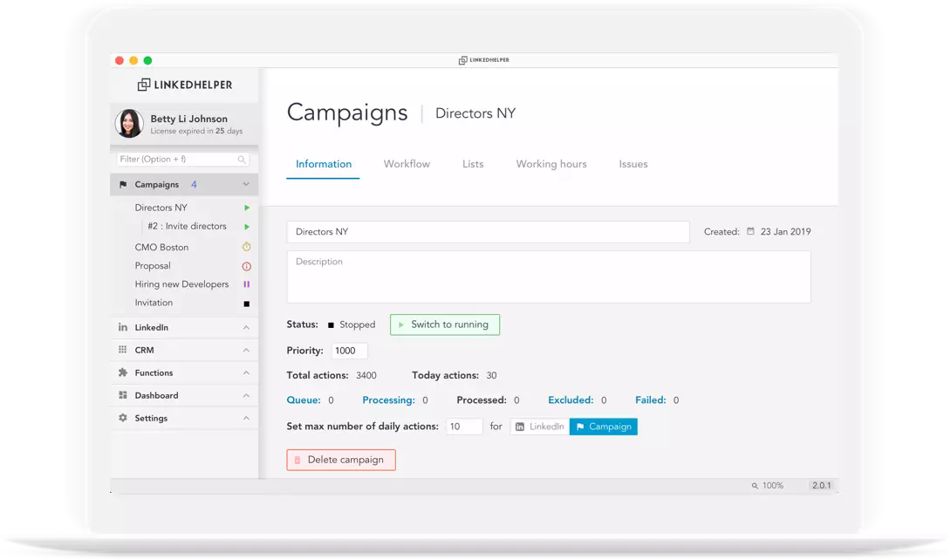951x560 pixels.
Task: Open the Working hours tab
Action: (551, 163)
